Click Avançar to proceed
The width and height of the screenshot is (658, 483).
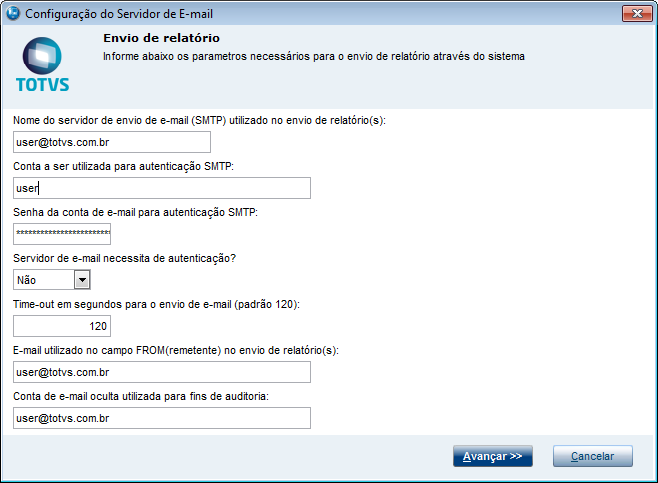(492, 456)
